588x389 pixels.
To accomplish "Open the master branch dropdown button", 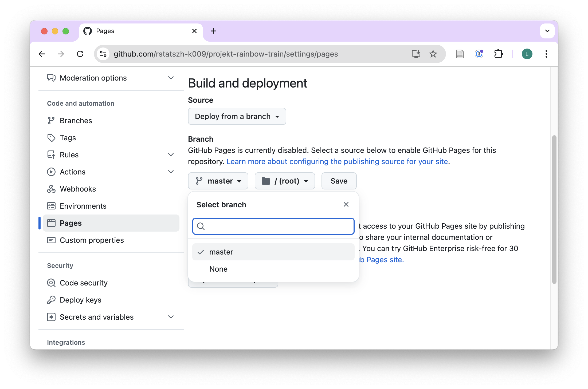I will (x=218, y=181).
